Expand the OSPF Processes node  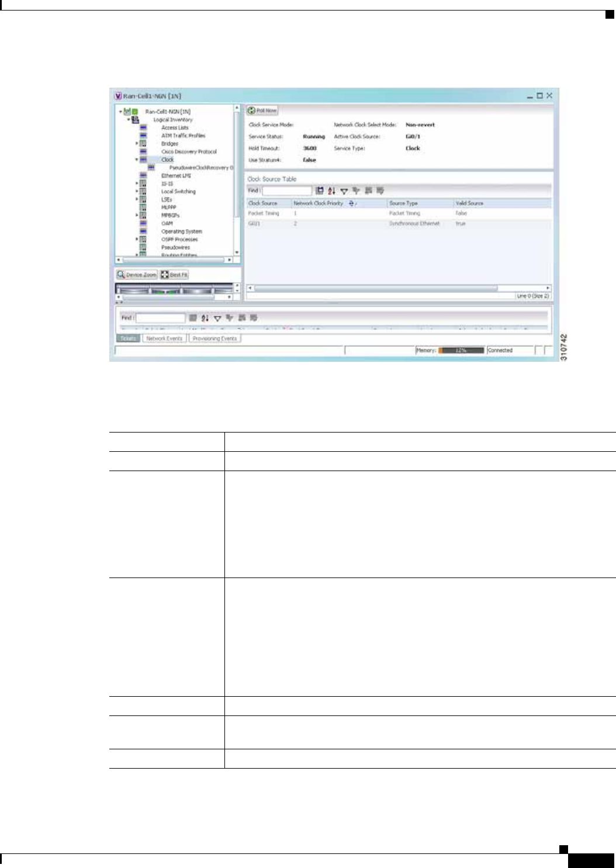tap(137, 239)
